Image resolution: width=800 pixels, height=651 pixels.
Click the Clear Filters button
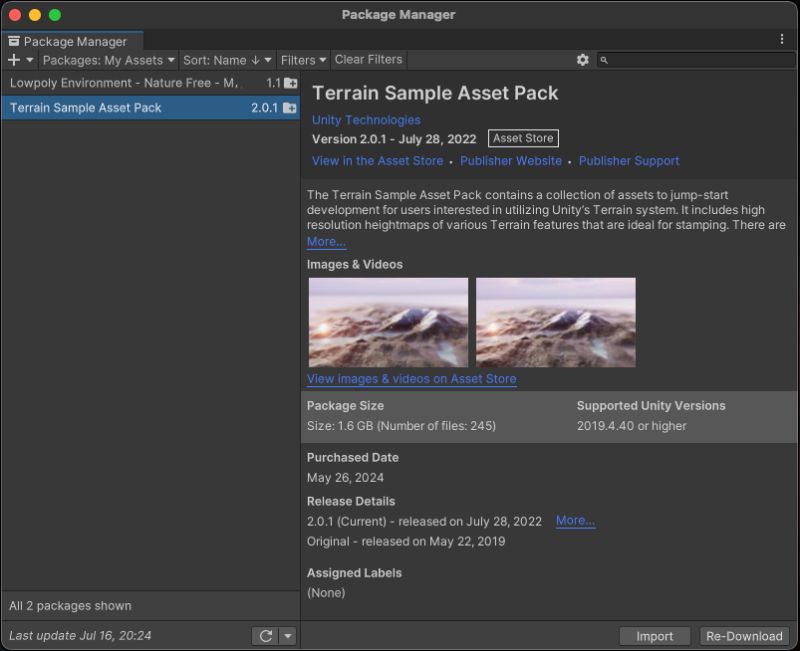tap(367, 60)
